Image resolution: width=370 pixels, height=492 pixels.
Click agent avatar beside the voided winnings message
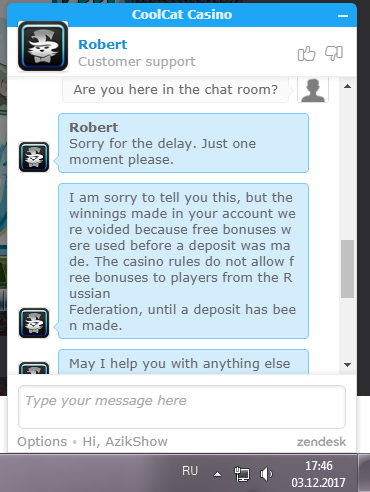34,323
